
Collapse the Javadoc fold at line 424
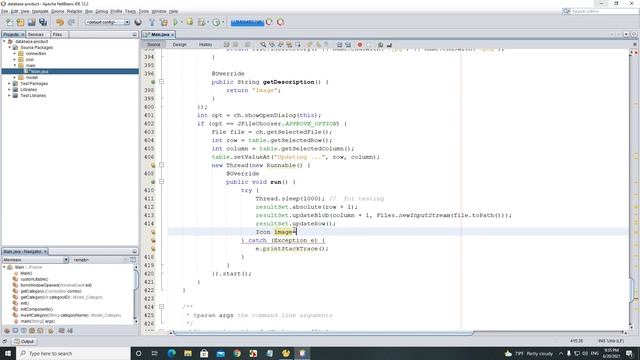pos(161,307)
